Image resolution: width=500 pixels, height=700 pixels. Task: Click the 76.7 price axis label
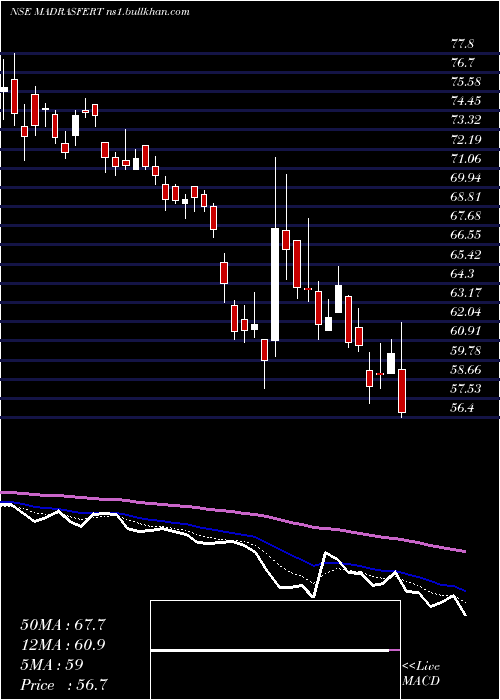pyautogui.click(x=462, y=63)
